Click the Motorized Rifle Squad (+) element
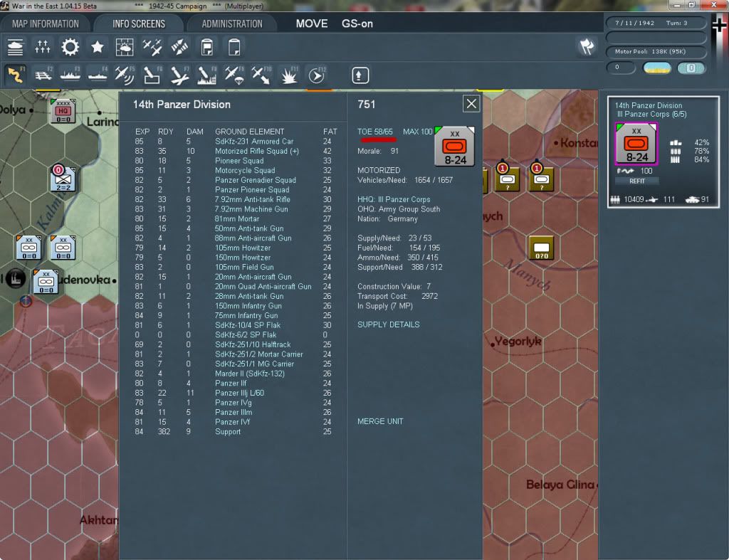 [256, 151]
